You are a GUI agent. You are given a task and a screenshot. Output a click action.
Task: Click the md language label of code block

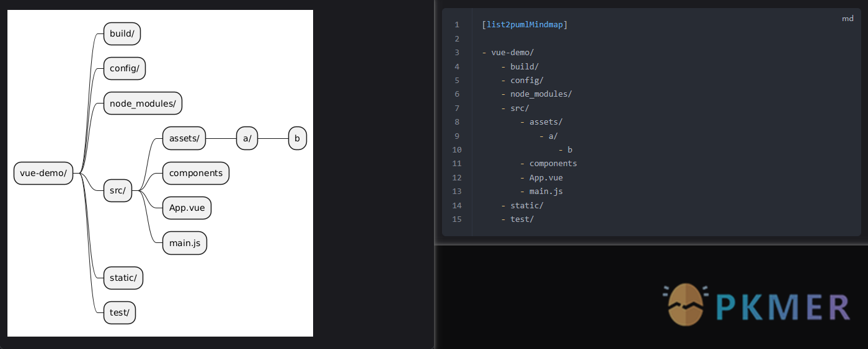848,19
